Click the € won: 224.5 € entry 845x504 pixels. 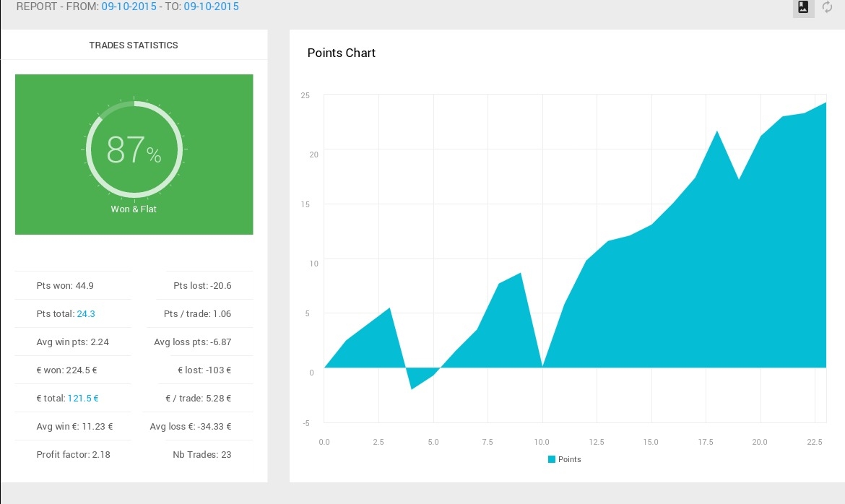click(x=67, y=370)
